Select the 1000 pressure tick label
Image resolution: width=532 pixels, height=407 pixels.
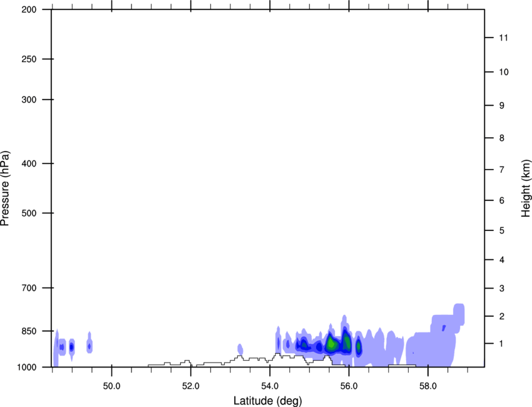27,368
